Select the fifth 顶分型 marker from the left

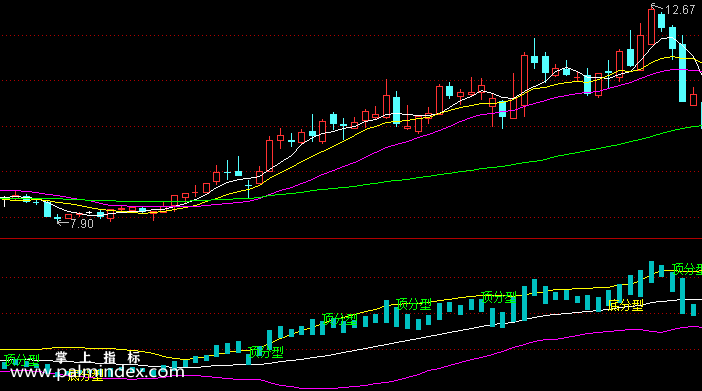click(498, 297)
